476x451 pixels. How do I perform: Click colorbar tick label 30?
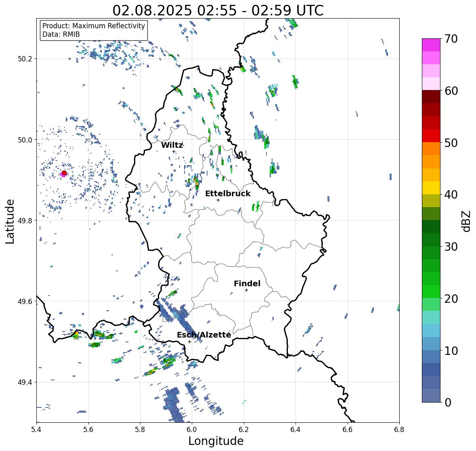coord(451,246)
